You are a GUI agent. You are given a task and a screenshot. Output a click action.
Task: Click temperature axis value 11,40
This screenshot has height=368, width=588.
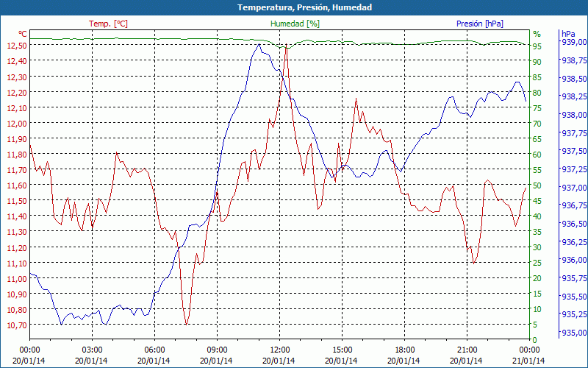pos(17,216)
